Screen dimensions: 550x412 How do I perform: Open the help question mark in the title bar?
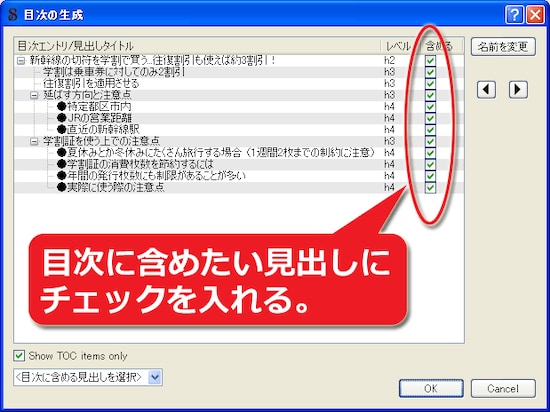(514, 15)
